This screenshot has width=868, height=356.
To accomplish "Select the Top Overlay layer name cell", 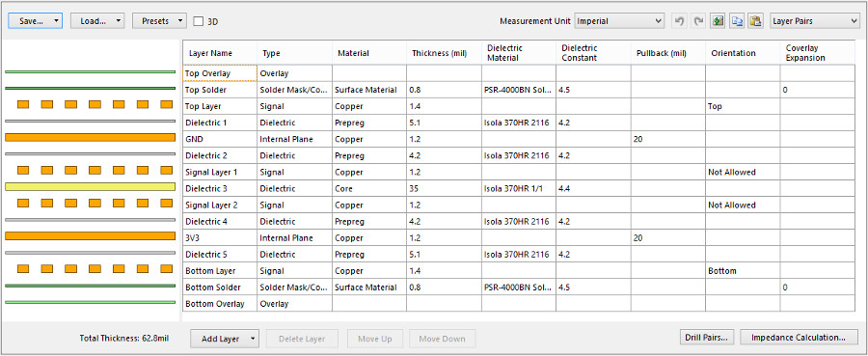I will tap(220, 73).
